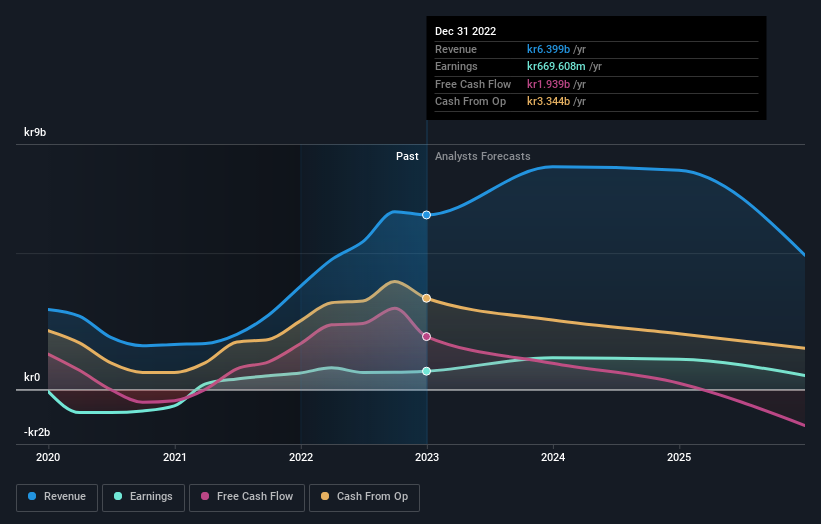Click the 'Analysts Forecasts' label
821x524 pixels.
(x=483, y=157)
